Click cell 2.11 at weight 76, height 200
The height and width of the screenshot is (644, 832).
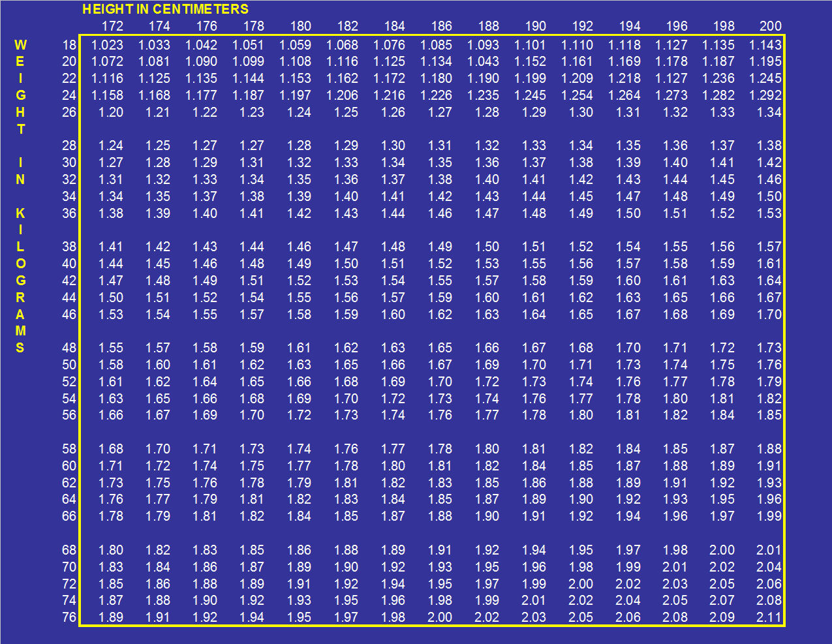(769, 617)
